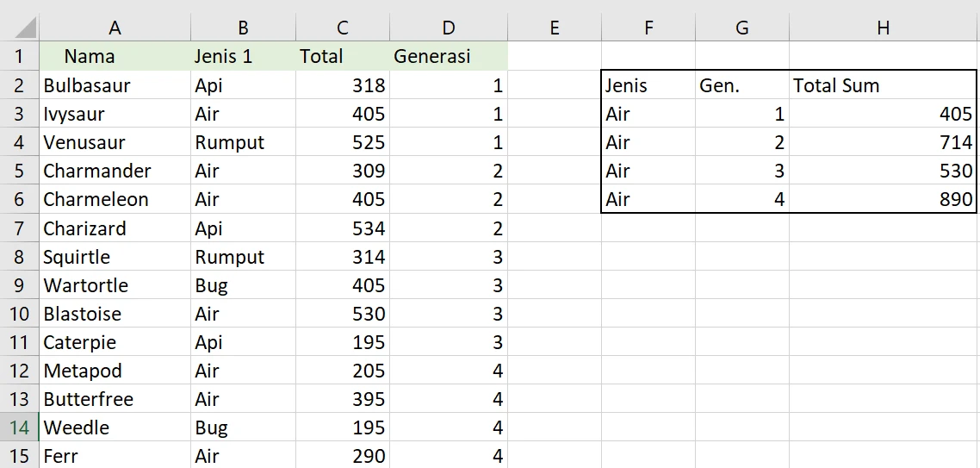
Task: Select row 14 header
Action: pyautogui.click(x=20, y=427)
